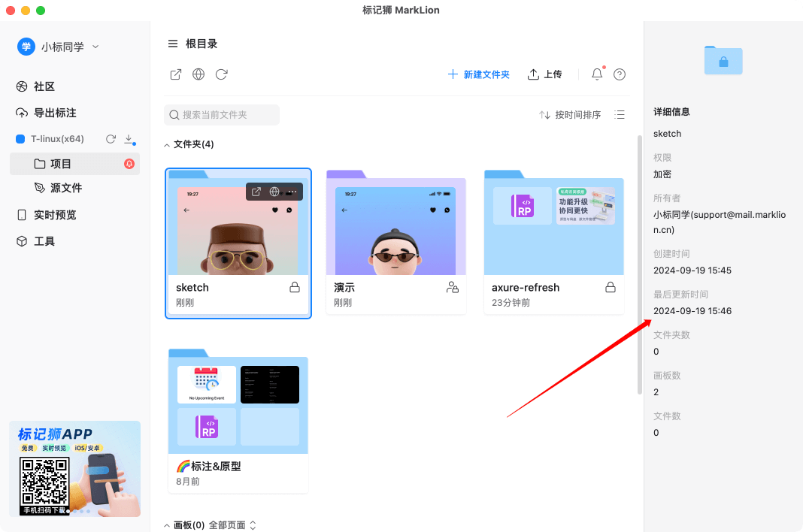Collapse the 文件夹(4) section
Viewport: 803px width, 532px height.
click(167, 144)
